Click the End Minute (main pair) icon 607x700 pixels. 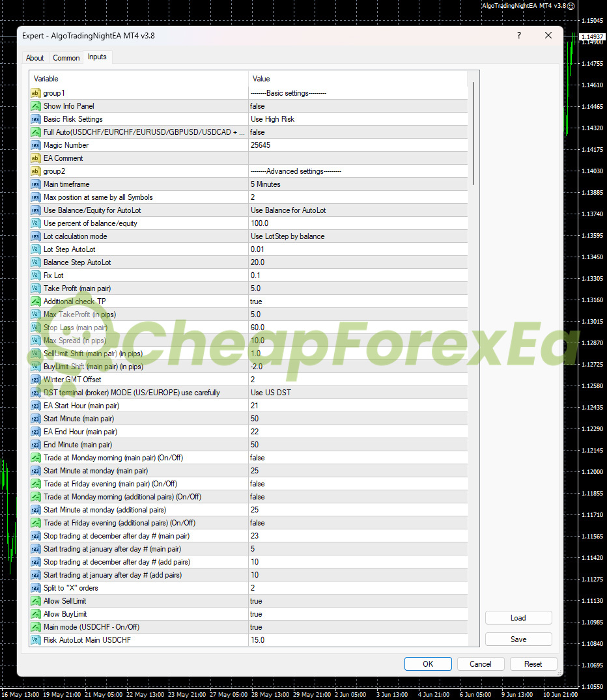[36, 445]
